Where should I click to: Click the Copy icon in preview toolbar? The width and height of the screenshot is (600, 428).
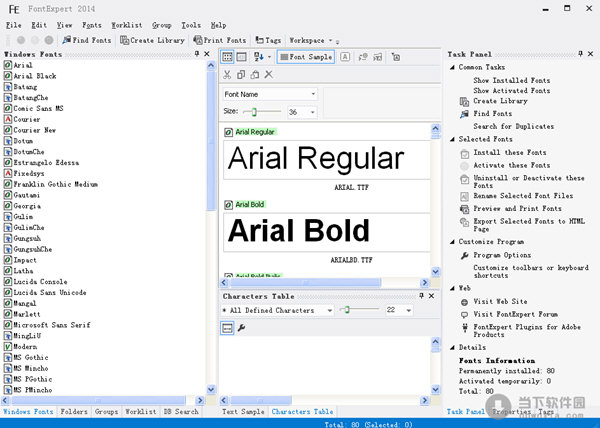point(241,75)
